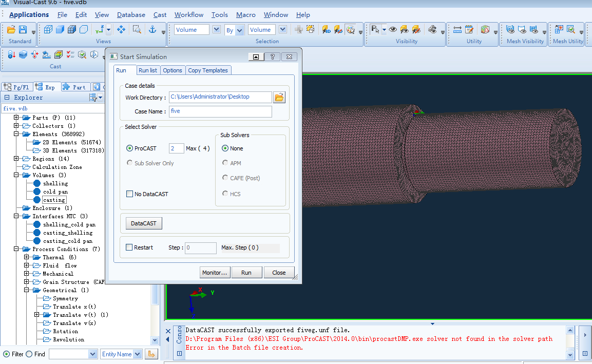Select the zoom window magnifier tool
The width and height of the screenshot is (592, 364).
tap(137, 30)
